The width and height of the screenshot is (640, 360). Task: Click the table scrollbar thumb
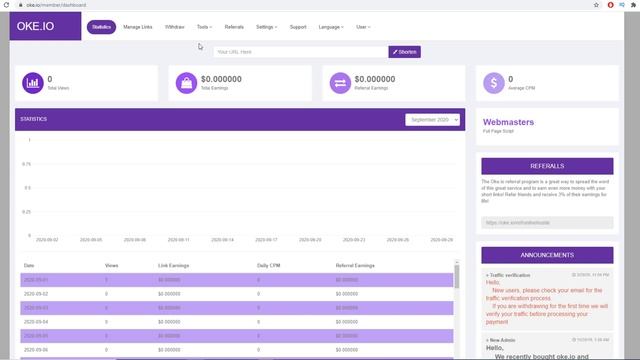457,276
